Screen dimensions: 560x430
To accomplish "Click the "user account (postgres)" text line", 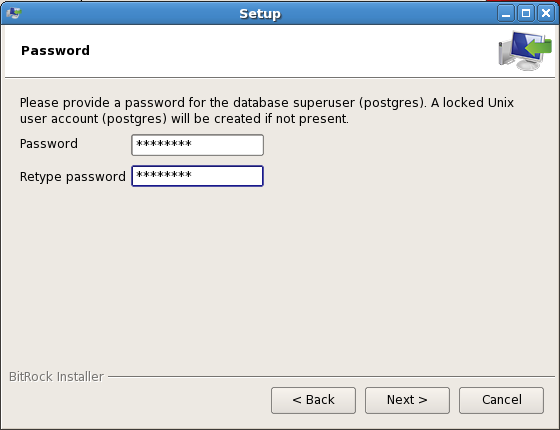I will (x=184, y=119).
